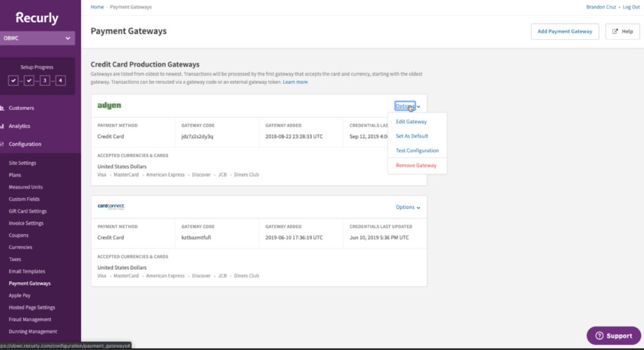
Task: Click the Recurly logo
Action: coord(37,18)
